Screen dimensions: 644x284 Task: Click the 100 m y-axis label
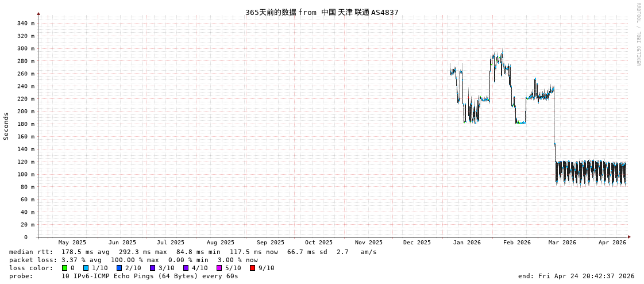pos(25,174)
